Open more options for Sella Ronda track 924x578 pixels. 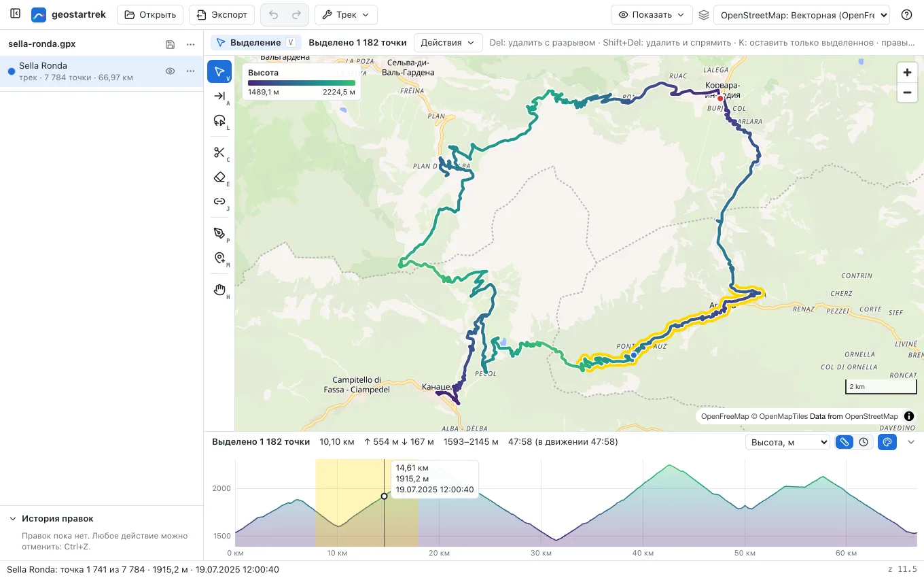click(191, 71)
